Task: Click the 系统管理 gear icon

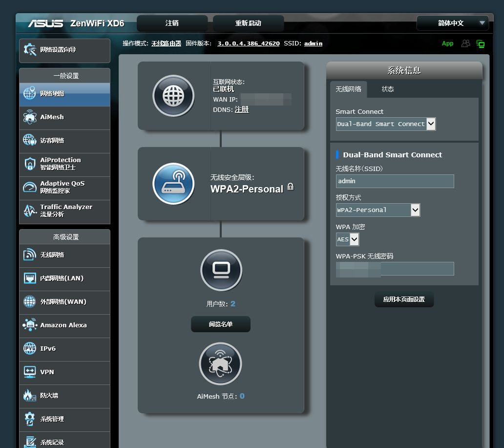Action: tap(30, 419)
